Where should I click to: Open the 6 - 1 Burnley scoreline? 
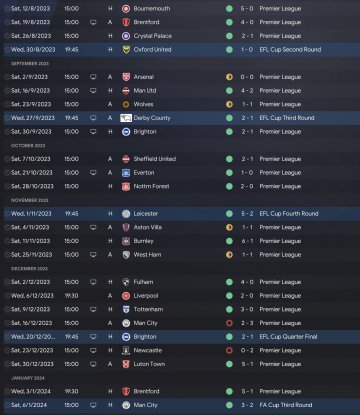tap(247, 241)
